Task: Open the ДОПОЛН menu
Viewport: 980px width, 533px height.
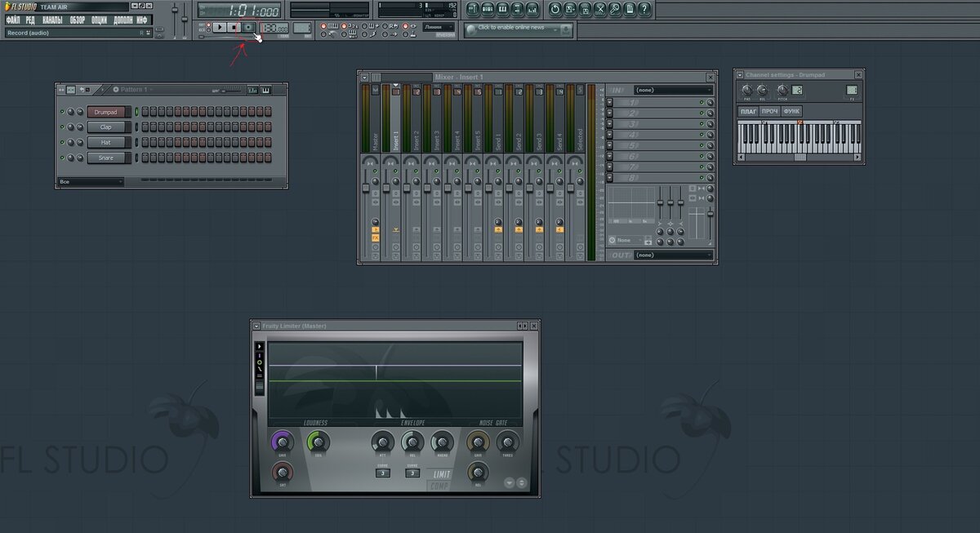Action: (x=122, y=20)
